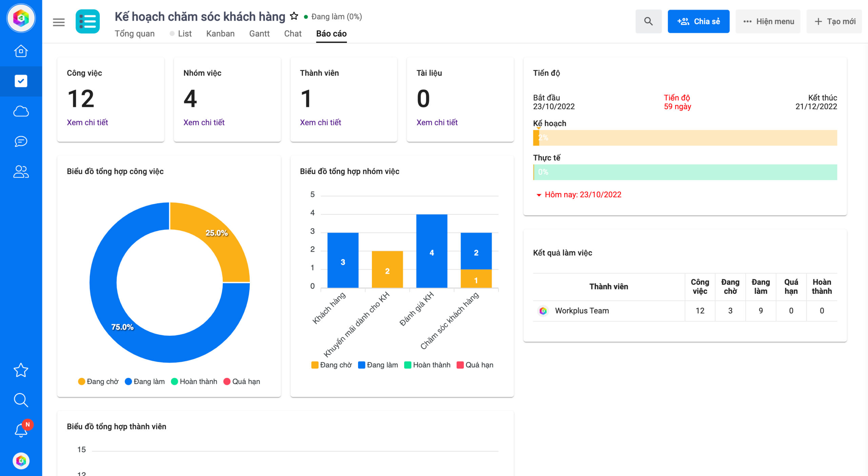The width and height of the screenshot is (868, 476).
Task: Click the Hiện menu button
Action: tap(768, 21)
